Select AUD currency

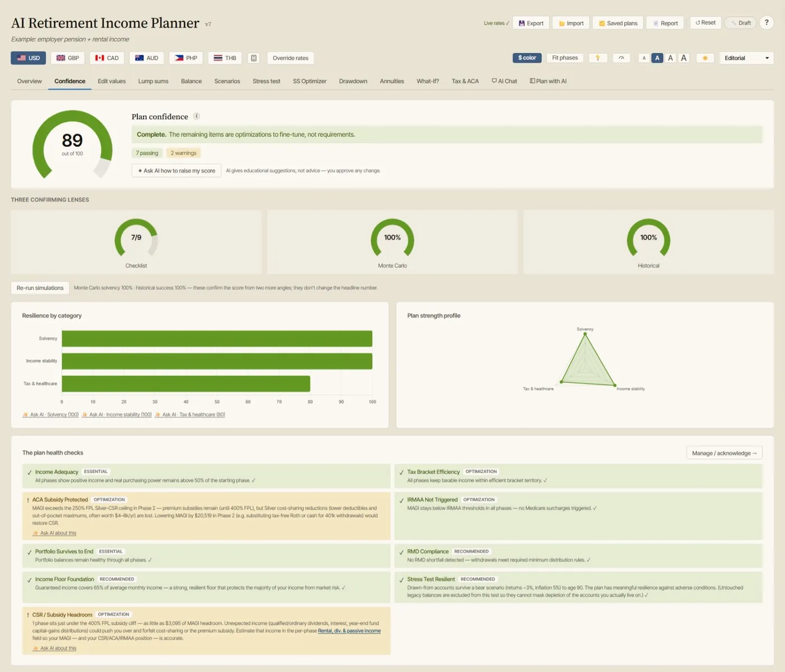pyautogui.click(x=146, y=58)
